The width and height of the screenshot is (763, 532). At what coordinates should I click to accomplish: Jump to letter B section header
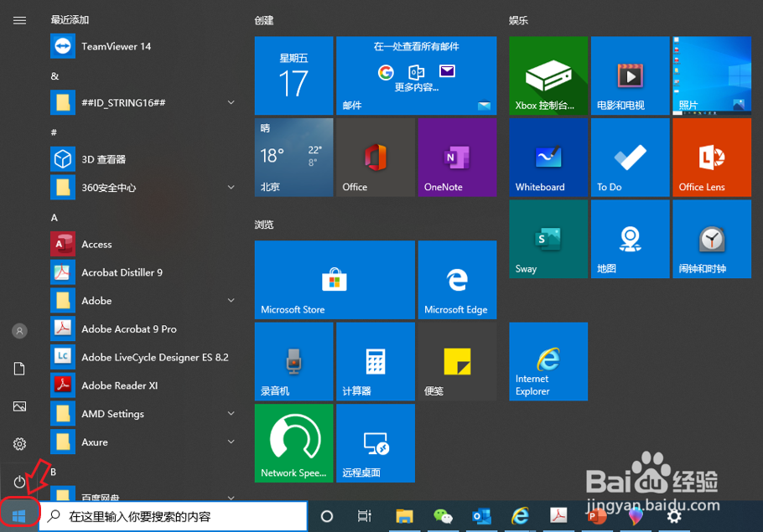(54, 472)
